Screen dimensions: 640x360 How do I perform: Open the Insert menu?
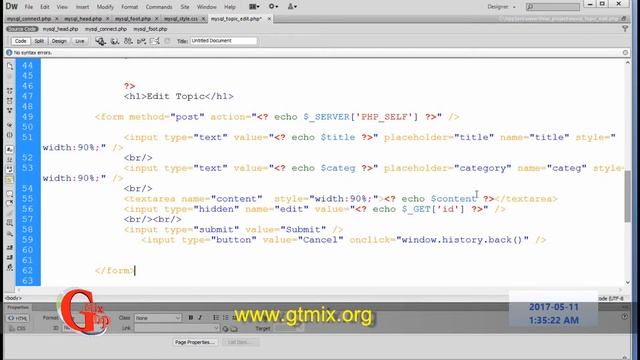[x=82, y=7]
